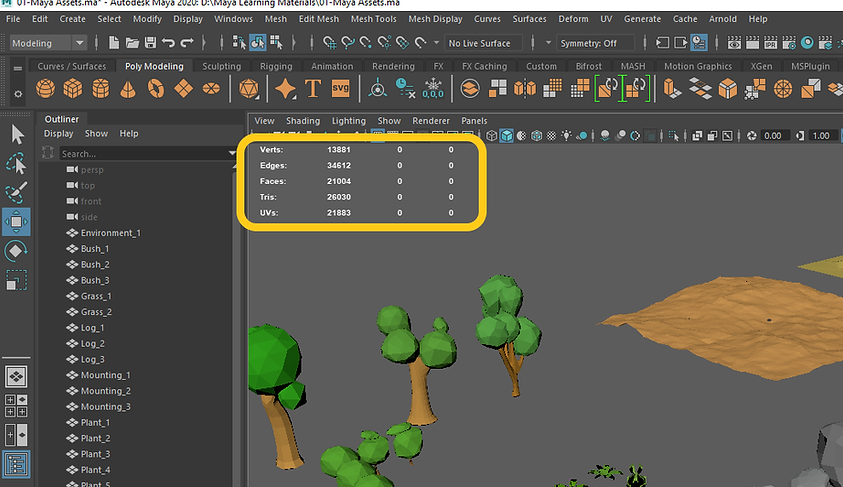Select the Paint Selection tool
The width and height of the screenshot is (843, 487).
coord(16,192)
